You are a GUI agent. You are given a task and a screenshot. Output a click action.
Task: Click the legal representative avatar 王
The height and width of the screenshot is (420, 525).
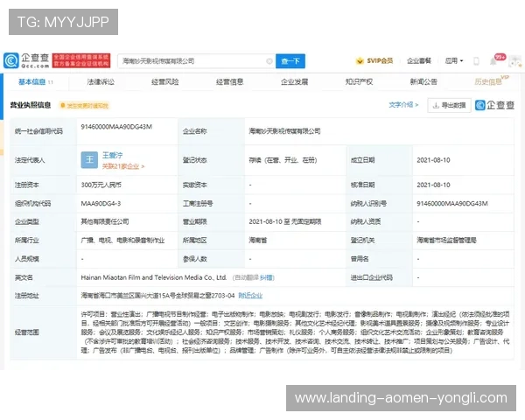(x=89, y=160)
